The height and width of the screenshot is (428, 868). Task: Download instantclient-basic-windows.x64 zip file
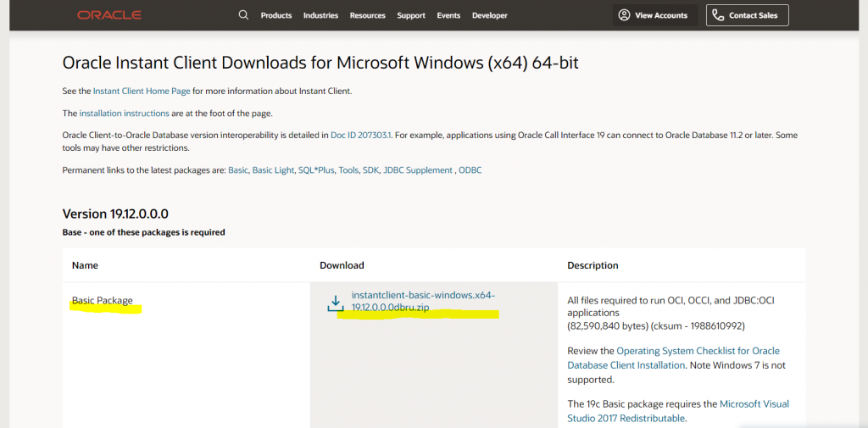(x=422, y=301)
